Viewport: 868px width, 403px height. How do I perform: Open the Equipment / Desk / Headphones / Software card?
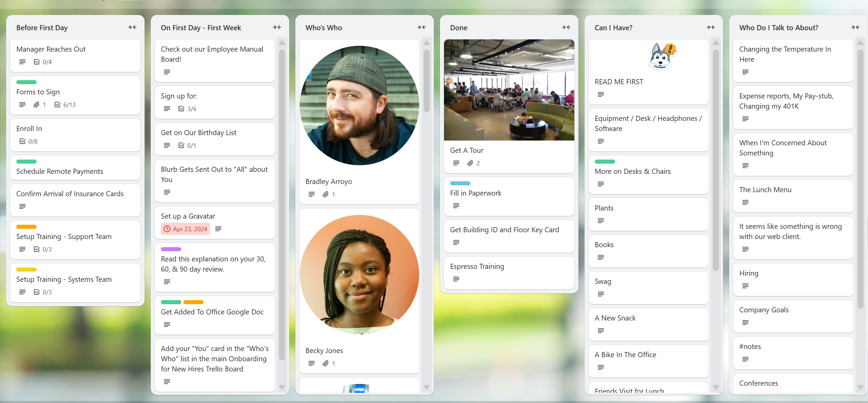[649, 130]
